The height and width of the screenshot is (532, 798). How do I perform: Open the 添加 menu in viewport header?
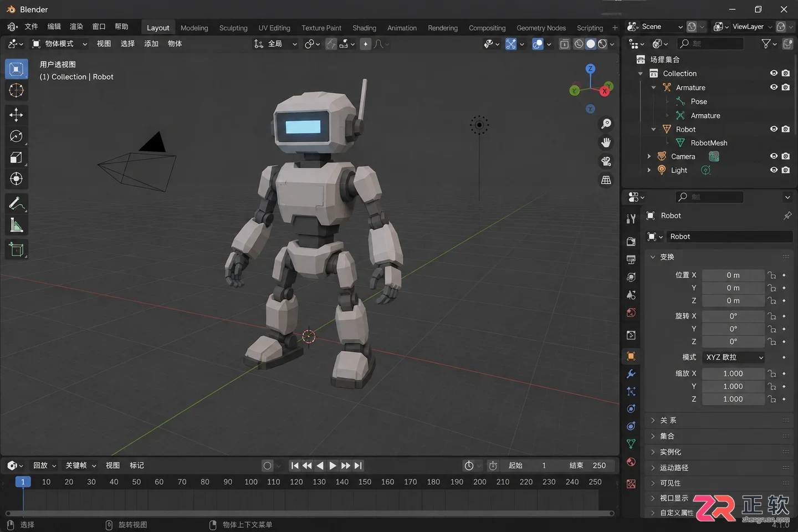pos(151,44)
